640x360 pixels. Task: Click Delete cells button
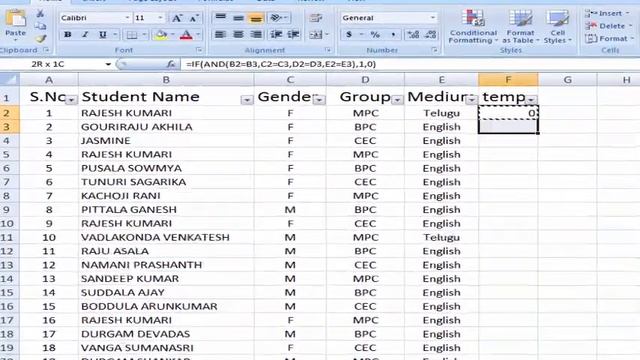coord(608,26)
